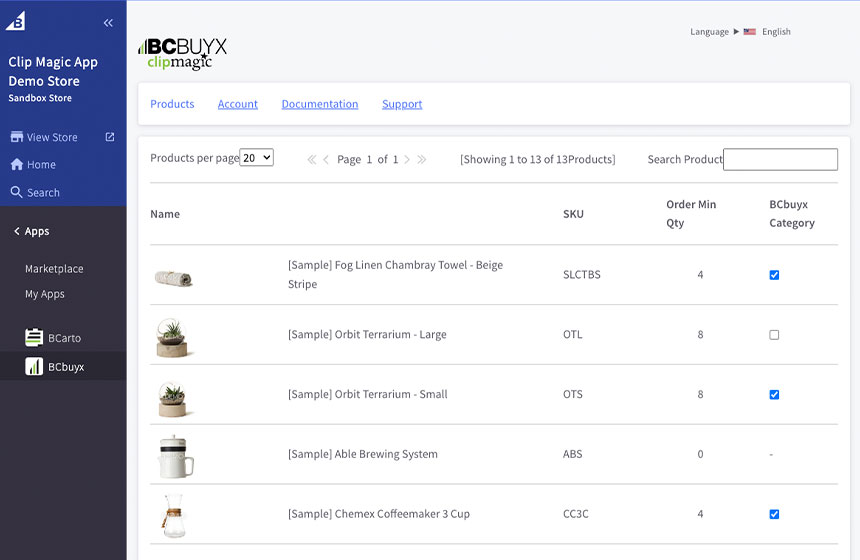Open the BCarto app icon

point(34,338)
